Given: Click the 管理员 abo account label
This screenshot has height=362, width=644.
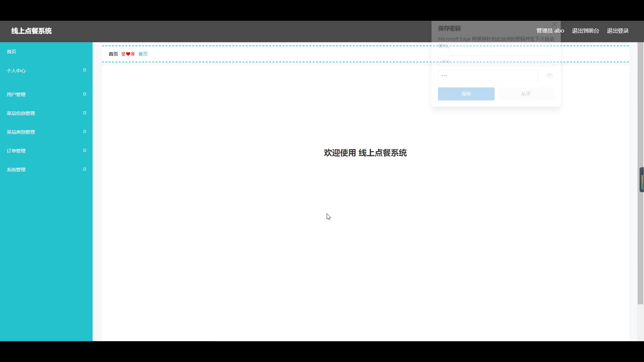Looking at the screenshot, I should 550,31.
